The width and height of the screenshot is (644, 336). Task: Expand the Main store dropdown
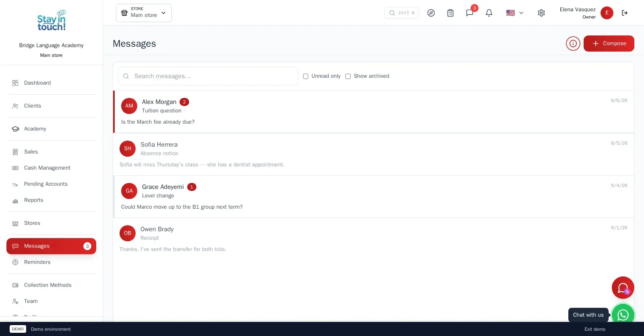pyautogui.click(x=144, y=13)
